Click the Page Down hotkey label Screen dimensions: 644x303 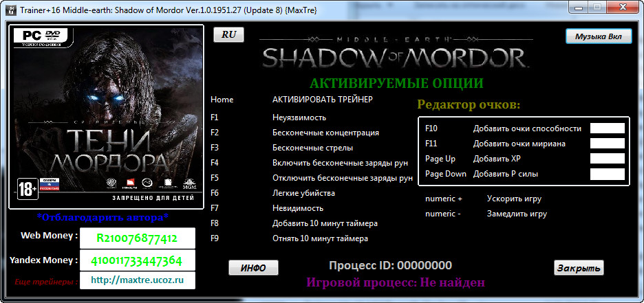pyautogui.click(x=446, y=174)
